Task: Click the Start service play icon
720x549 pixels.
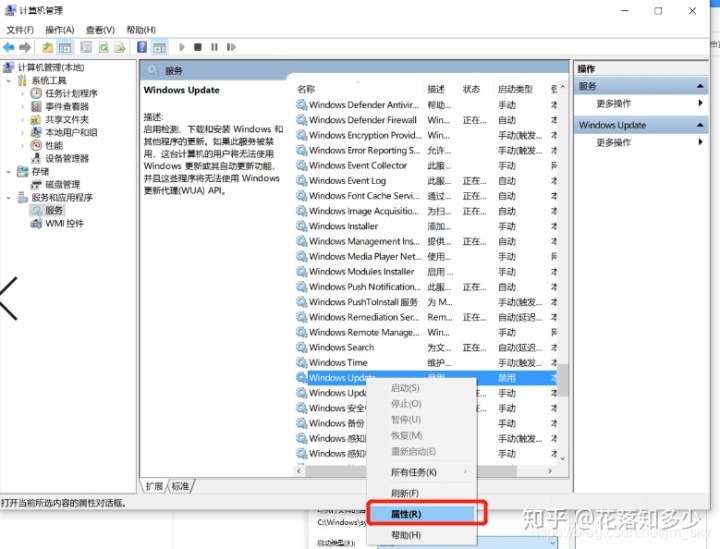Action: coord(182,47)
